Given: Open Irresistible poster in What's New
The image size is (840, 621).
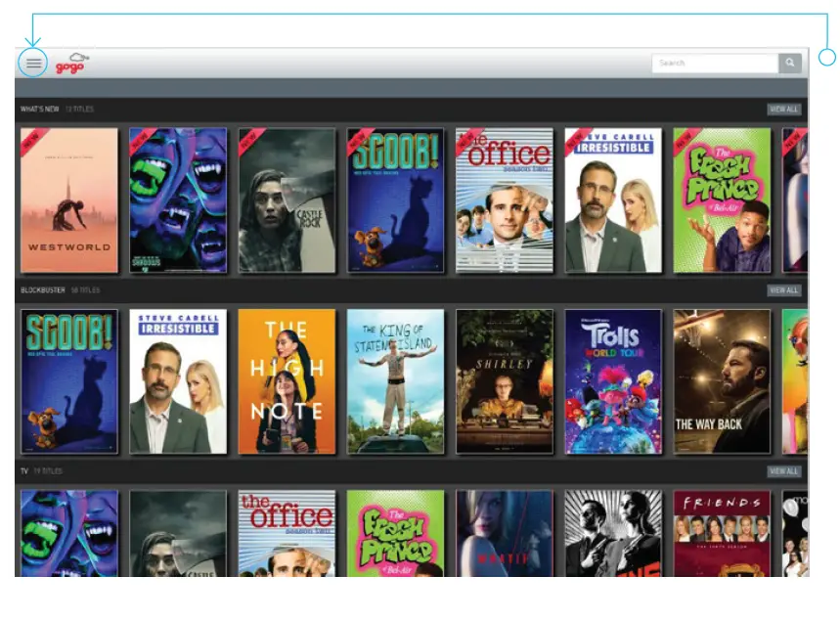Looking at the screenshot, I should coord(613,200).
